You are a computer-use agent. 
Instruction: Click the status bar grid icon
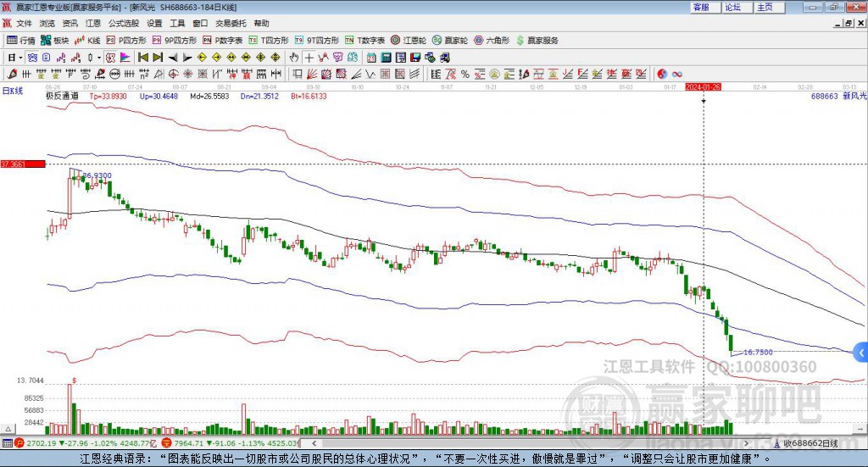pos(7,443)
